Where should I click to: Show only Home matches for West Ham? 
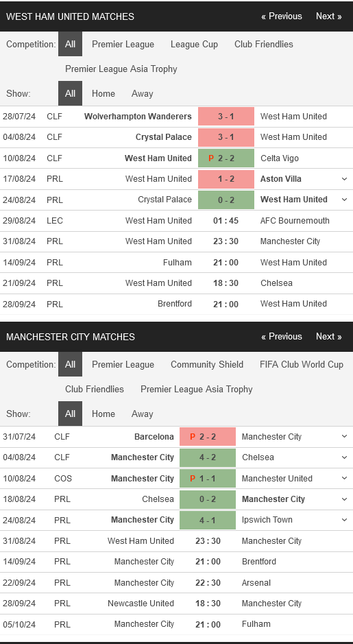pyautogui.click(x=104, y=94)
